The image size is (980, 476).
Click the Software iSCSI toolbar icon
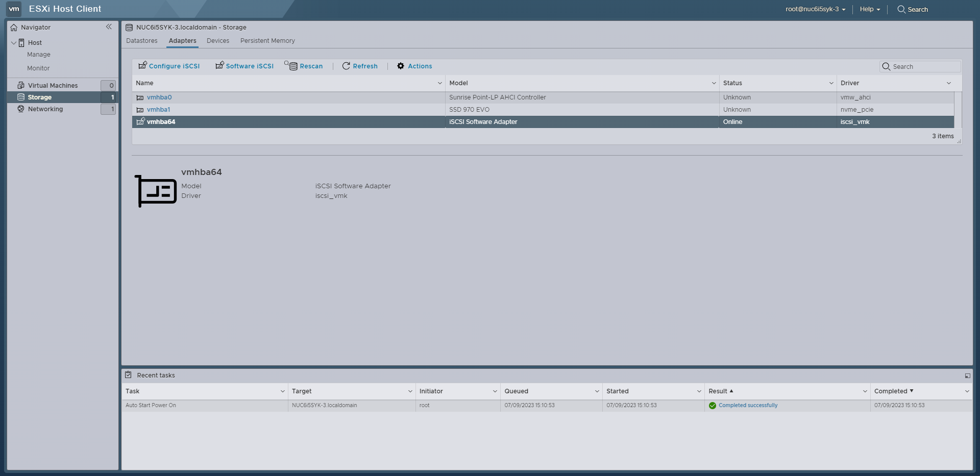(219, 65)
